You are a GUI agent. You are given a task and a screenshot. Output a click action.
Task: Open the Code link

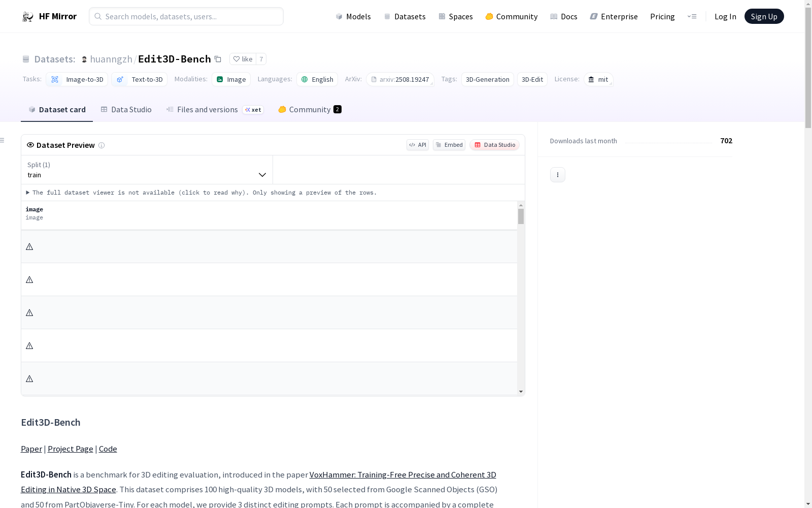(108, 449)
